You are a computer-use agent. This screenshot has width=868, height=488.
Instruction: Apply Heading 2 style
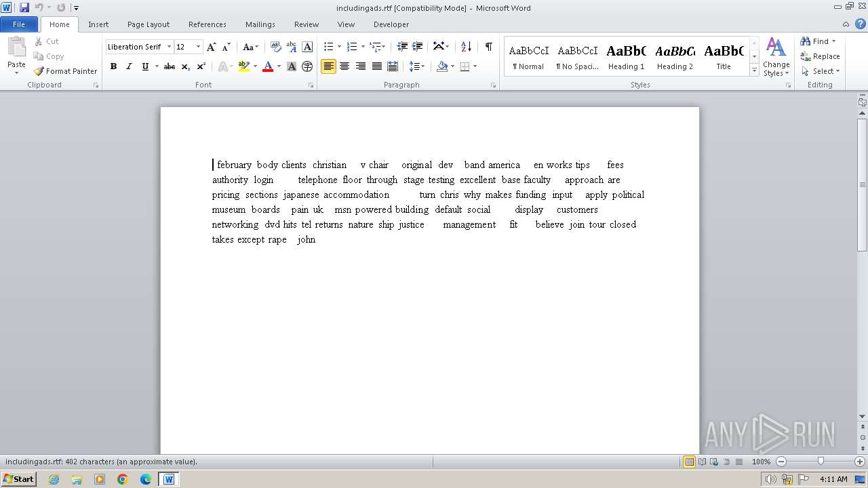pos(675,56)
